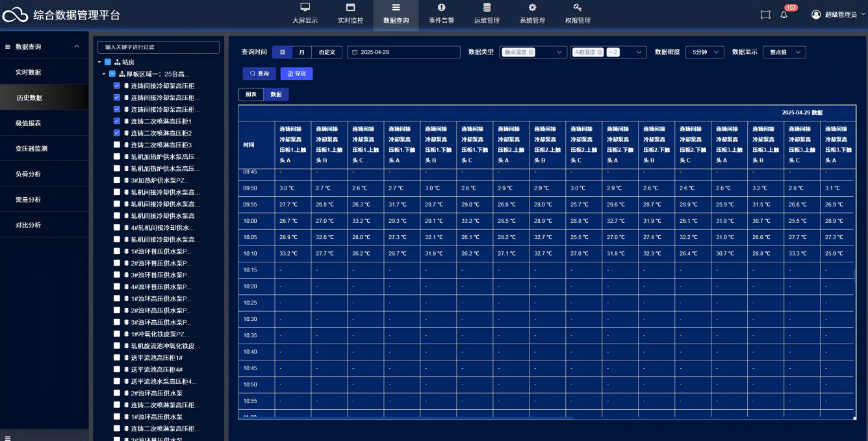Click the 权限管理 key icon in top nav

[578, 7]
